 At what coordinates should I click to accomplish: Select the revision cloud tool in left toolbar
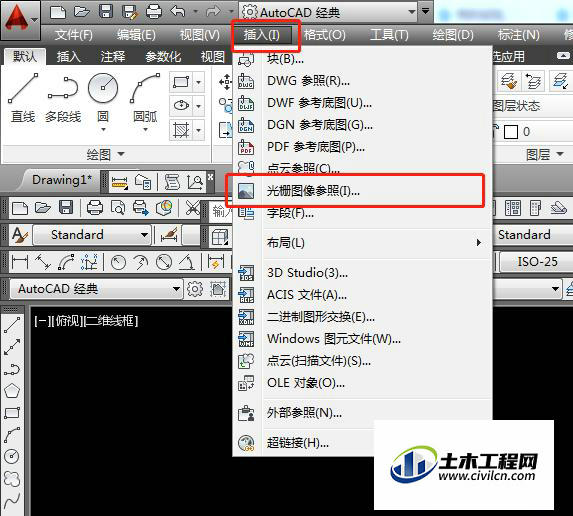pyautogui.click(x=12, y=478)
